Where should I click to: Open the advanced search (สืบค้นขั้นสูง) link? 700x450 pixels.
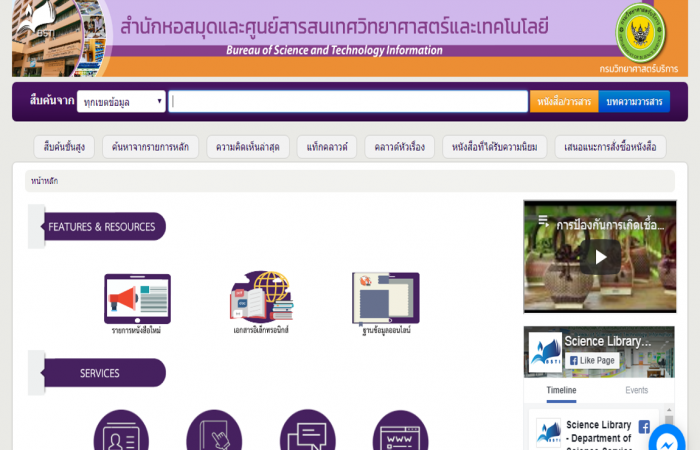64,147
